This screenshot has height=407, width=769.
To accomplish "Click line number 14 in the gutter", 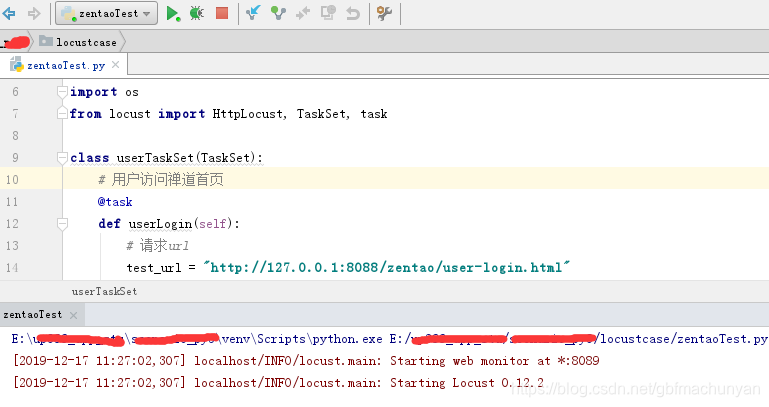I will (12, 268).
